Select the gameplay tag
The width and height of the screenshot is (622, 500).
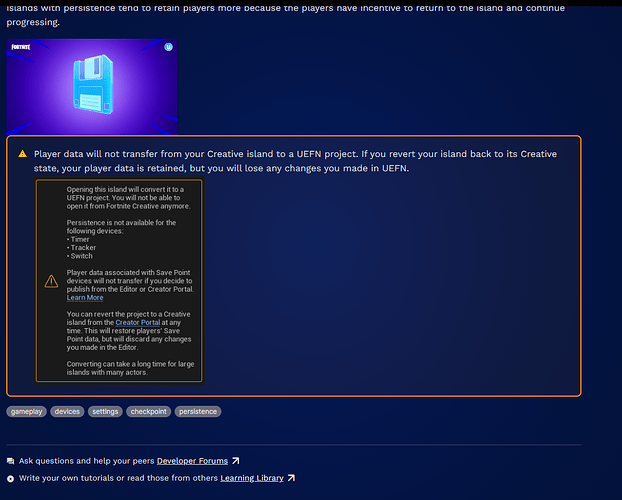tap(27, 411)
